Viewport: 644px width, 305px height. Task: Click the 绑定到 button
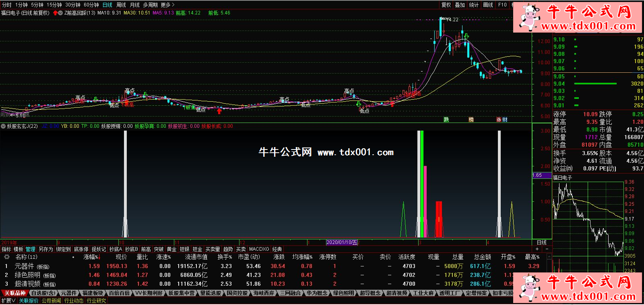click(x=63, y=249)
